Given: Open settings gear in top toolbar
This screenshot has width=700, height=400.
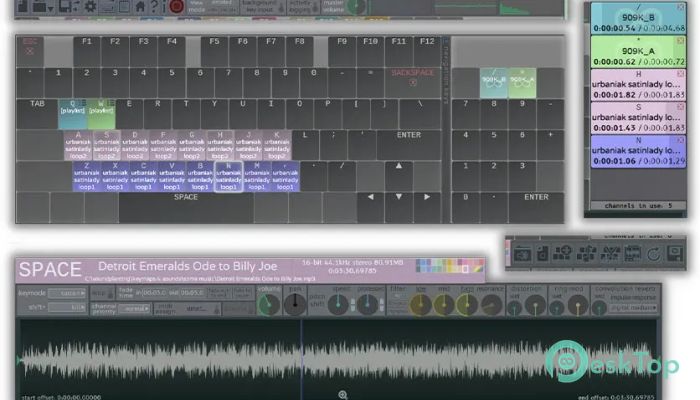Looking at the screenshot, I should tap(91, 6).
